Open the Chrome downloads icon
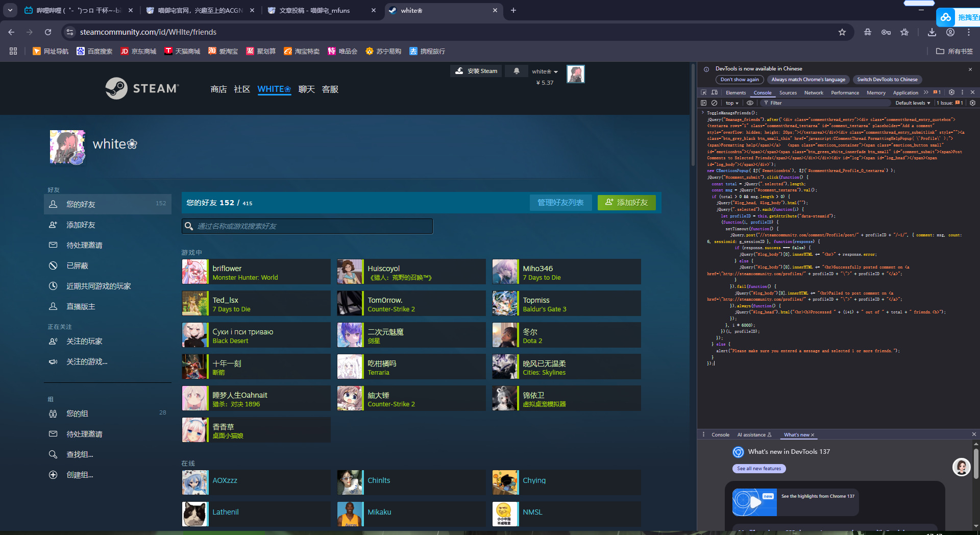The width and height of the screenshot is (980, 535). [932, 32]
